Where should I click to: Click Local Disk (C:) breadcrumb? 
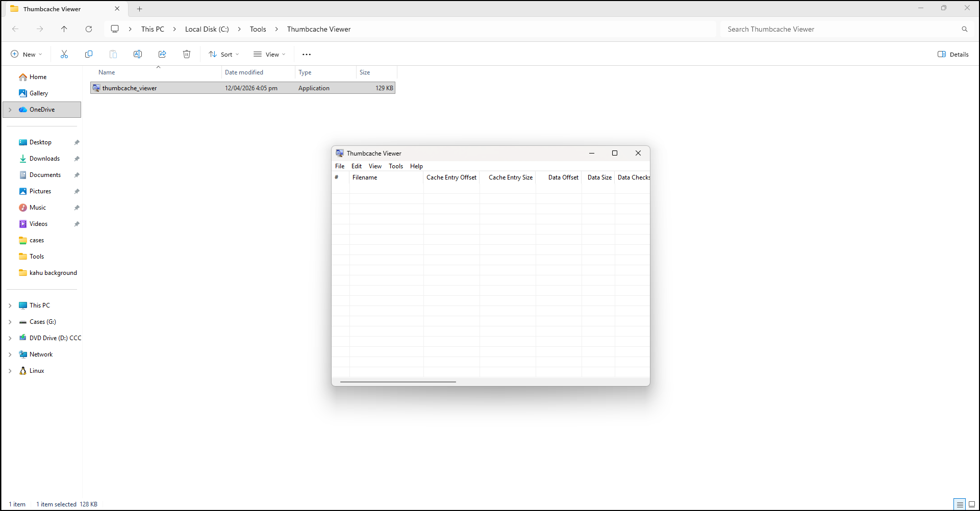(x=207, y=29)
